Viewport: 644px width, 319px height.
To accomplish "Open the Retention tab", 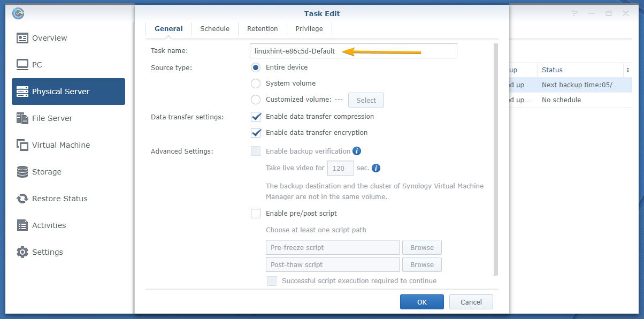I will (262, 29).
